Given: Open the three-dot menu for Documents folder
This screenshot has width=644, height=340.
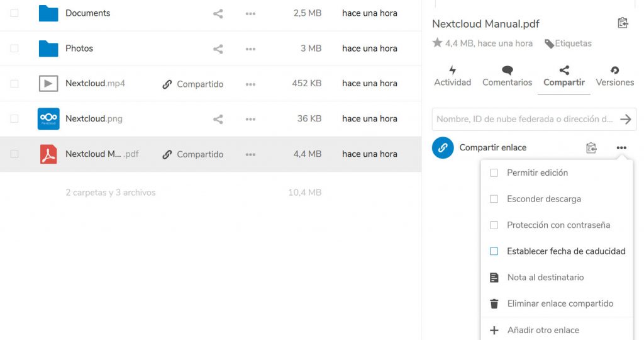Looking at the screenshot, I should coord(250,13).
